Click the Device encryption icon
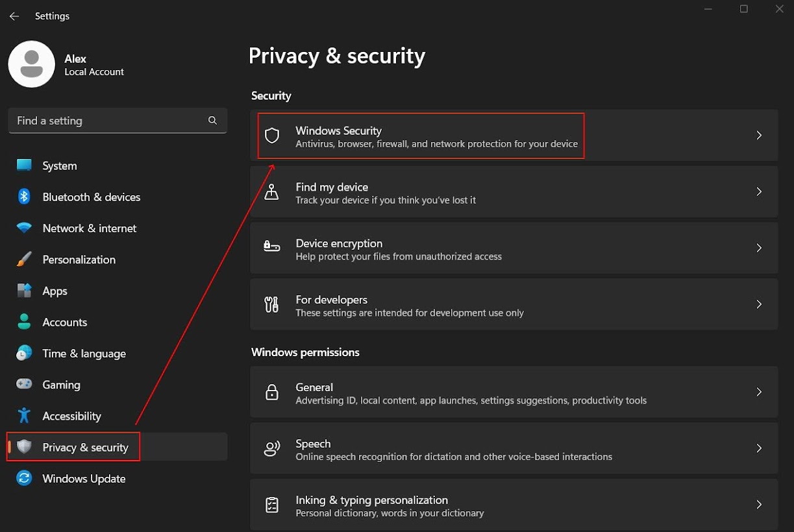794x532 pixels. (x=272, y=248)
